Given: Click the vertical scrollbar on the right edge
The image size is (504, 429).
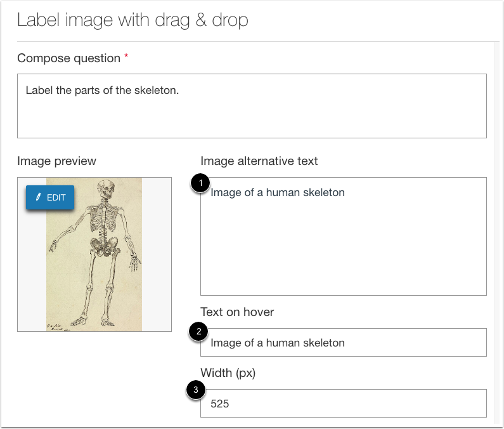Looking at the screenshot, I should click(x=496, y=235).
